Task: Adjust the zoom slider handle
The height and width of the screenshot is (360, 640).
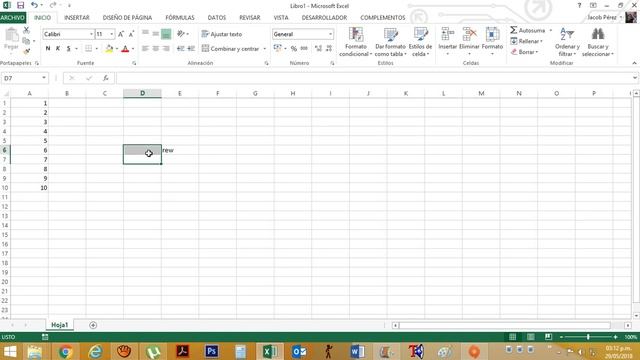Action: [x=588, y=337]
